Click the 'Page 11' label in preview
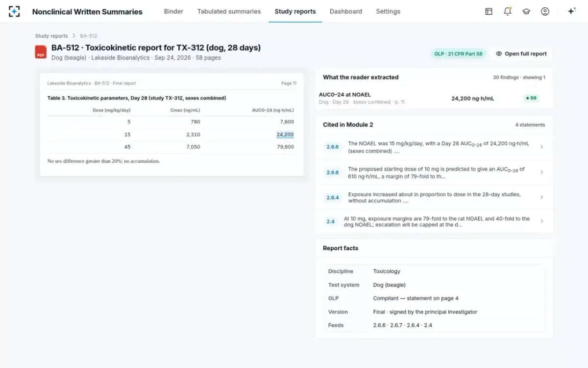This screenshot has height=368, width=588. pyautogui.click(x=289, y=83)
